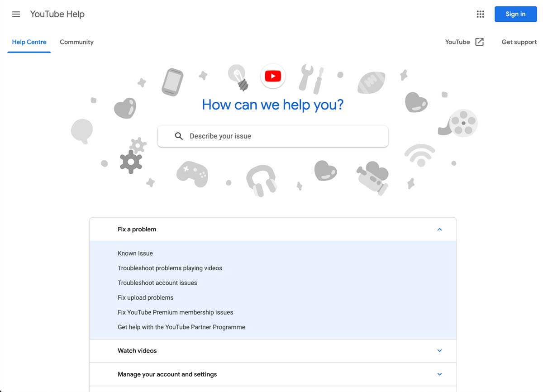Open the Google apps grid
543x392 pixels.
point(480,14)
